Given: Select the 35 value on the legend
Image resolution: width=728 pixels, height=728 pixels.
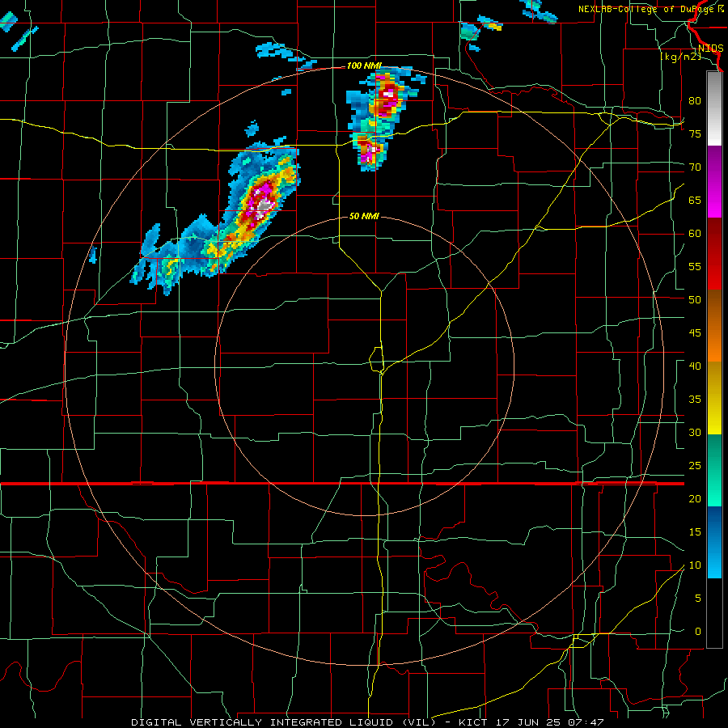Looking at the screenshot, I should pos(695,400).
